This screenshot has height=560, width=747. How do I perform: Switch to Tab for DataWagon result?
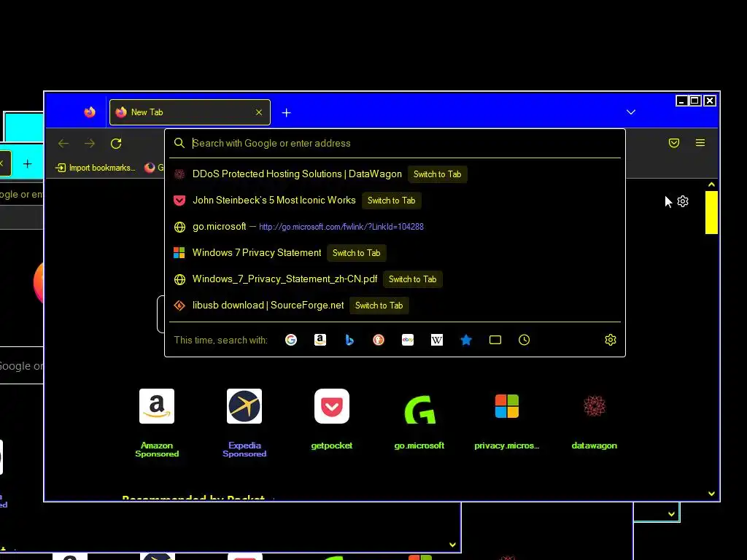(438, 174)
